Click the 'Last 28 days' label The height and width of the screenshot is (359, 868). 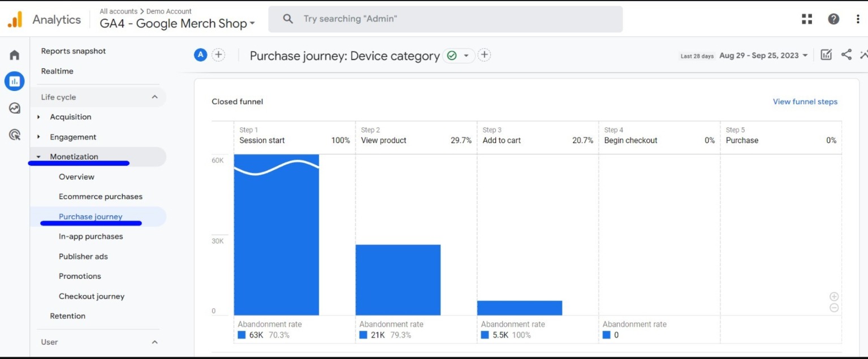pyautogui.click(x=697, y=56)
